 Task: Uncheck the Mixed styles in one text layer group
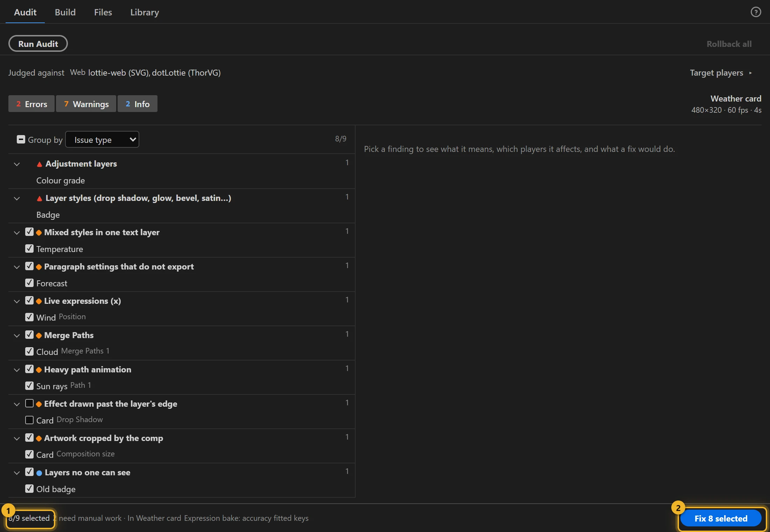point(29,232)
